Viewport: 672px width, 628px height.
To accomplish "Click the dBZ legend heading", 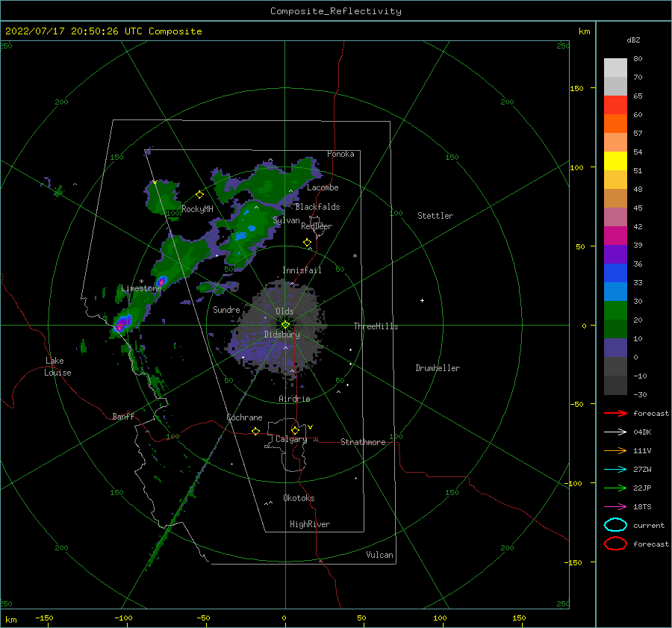I will point(633,40).
